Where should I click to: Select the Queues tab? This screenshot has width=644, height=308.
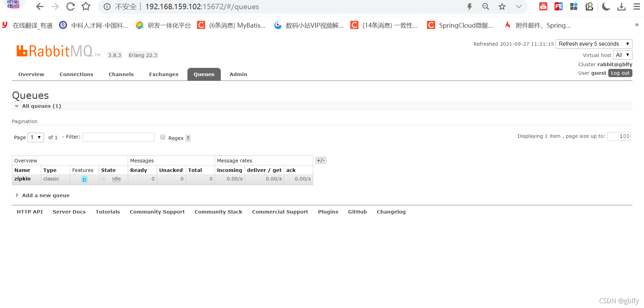pyautogui.click(x=204, y=74)
